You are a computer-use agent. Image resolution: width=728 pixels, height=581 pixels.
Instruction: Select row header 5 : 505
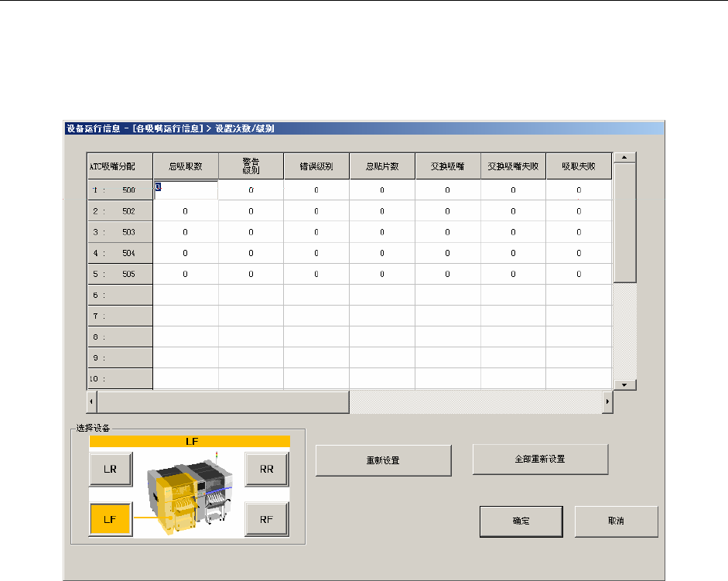pyautogui.click(x=120, y=274)
